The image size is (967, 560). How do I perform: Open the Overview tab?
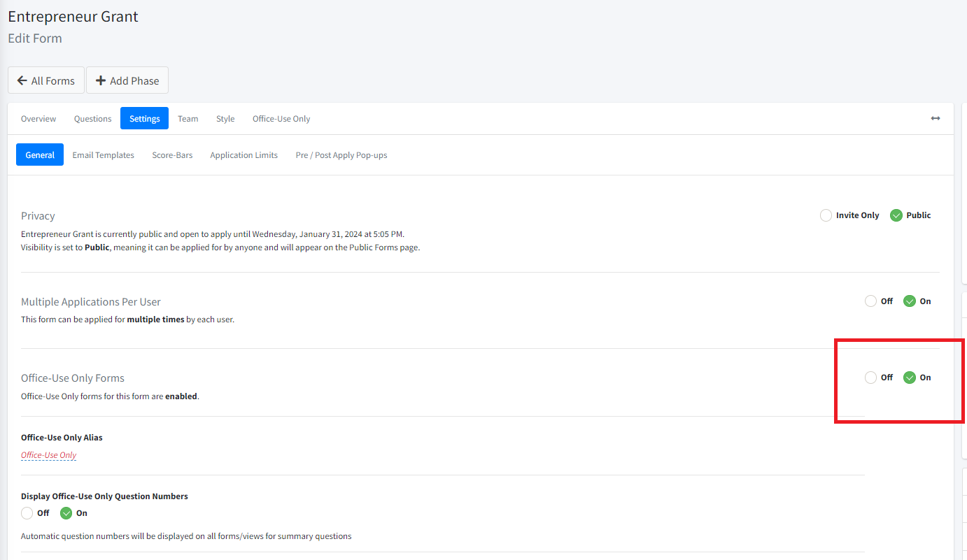(38, 119)
